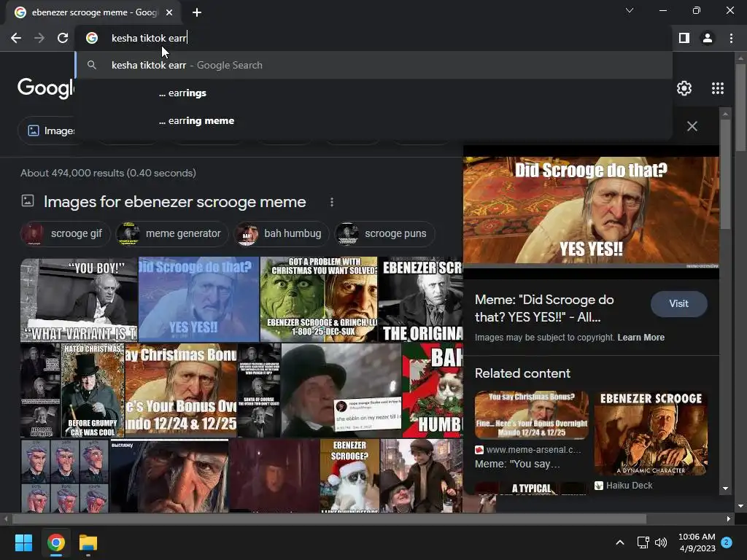Toggle the browser side panel
Viewport: 747px width, 560px height.
684,38
